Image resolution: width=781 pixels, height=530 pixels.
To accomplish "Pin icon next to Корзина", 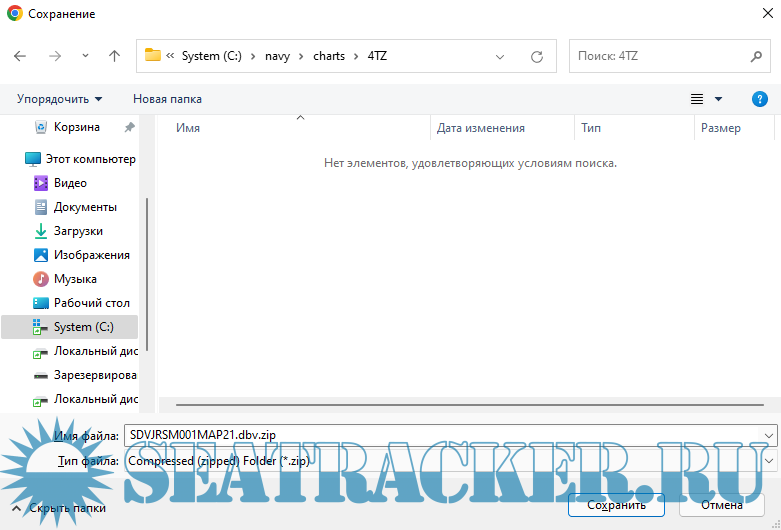I will point(129,128).
